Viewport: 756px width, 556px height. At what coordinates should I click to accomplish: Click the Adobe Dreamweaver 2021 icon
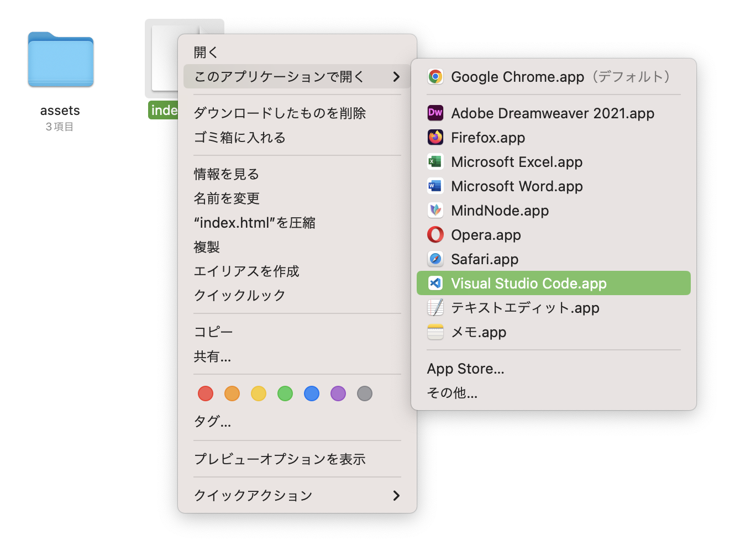435,113
